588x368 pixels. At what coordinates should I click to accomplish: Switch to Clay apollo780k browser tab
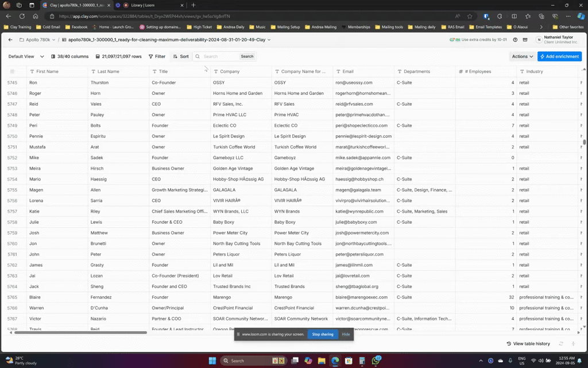tap(76, 5)
